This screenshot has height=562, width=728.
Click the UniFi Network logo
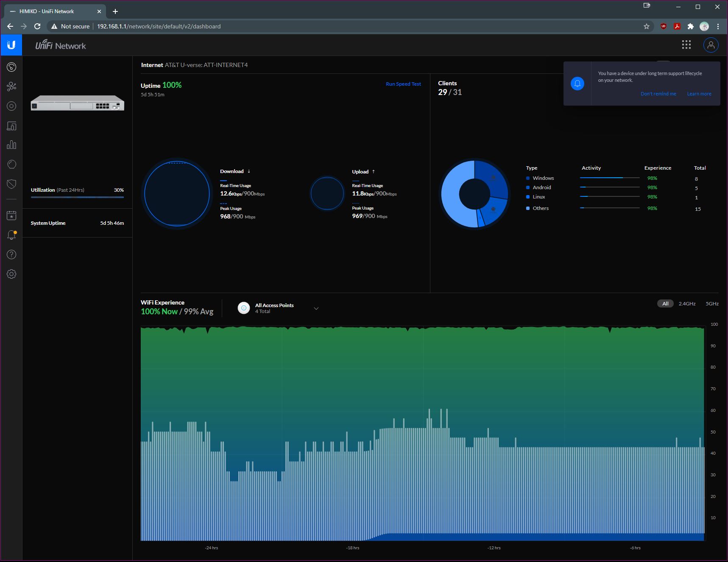[60, 45]
